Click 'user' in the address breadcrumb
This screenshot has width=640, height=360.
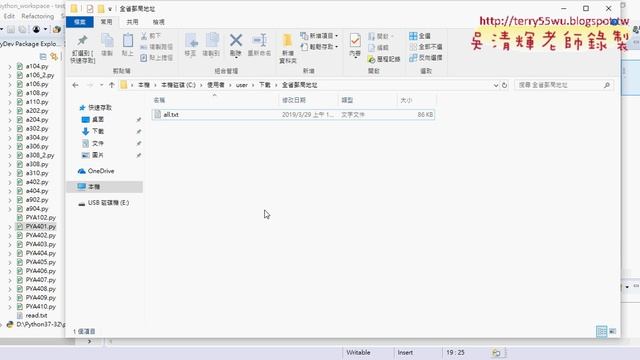click(242, 85)
